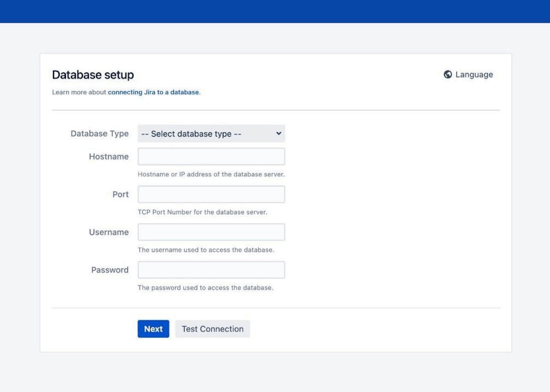Open the connecting Jira to a database link

pyautogui.click(x=154, y=92)
